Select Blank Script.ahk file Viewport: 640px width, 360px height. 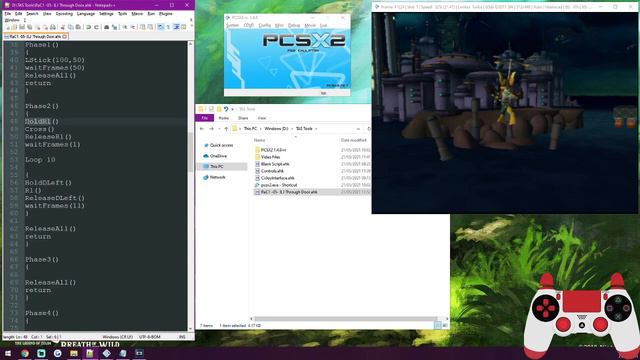point(275,164)
